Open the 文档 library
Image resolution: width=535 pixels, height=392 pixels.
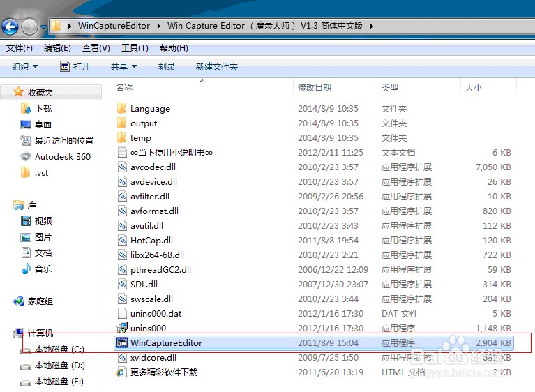[36, 252]
